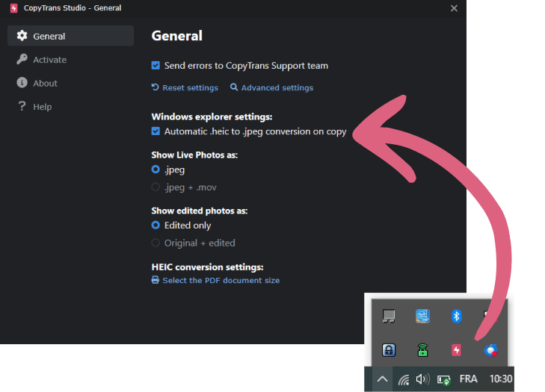Click the Reset settings link
Viewport: 545px width, 392px height.
pyautogui.click(x=190, y=87)
